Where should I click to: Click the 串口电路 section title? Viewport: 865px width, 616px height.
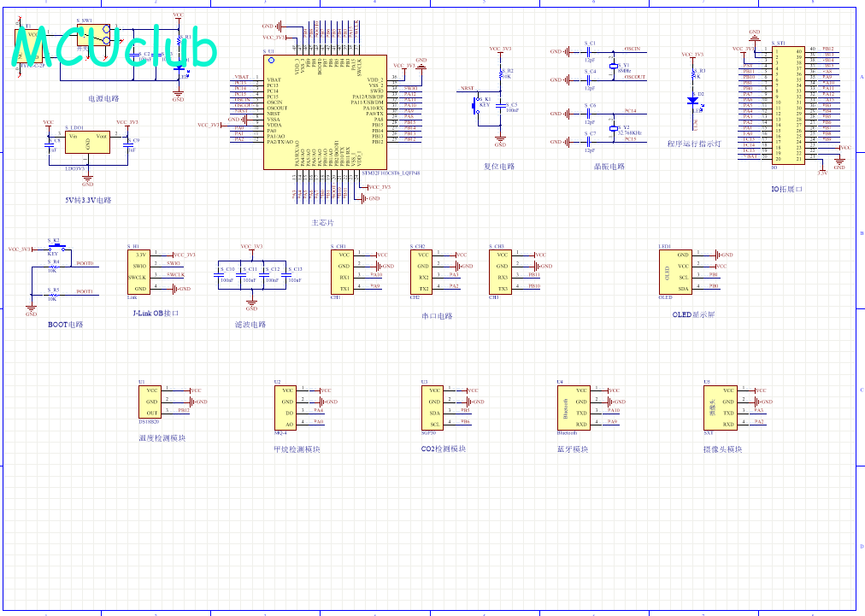pyautogui.click(x=437, y=317)
